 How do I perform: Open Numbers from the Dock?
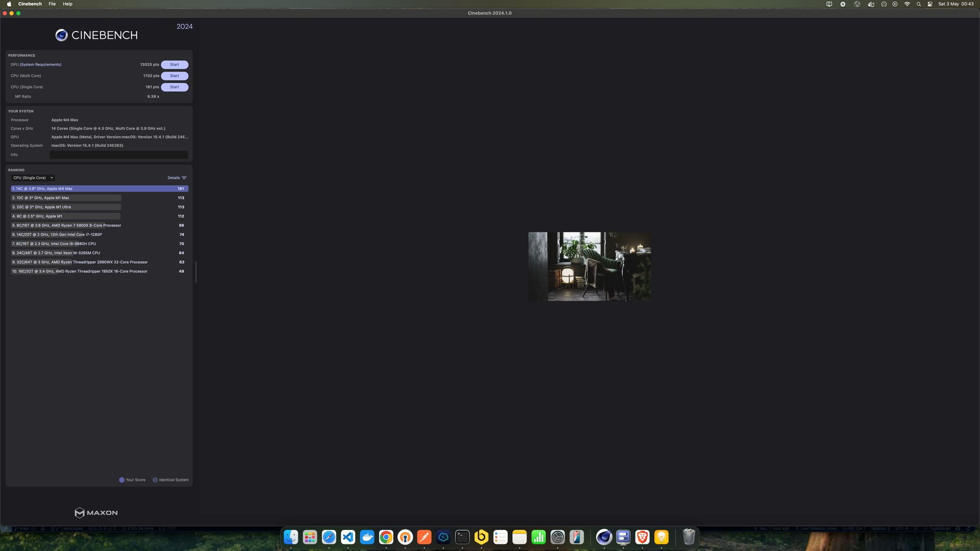click(x=538, y=537)
